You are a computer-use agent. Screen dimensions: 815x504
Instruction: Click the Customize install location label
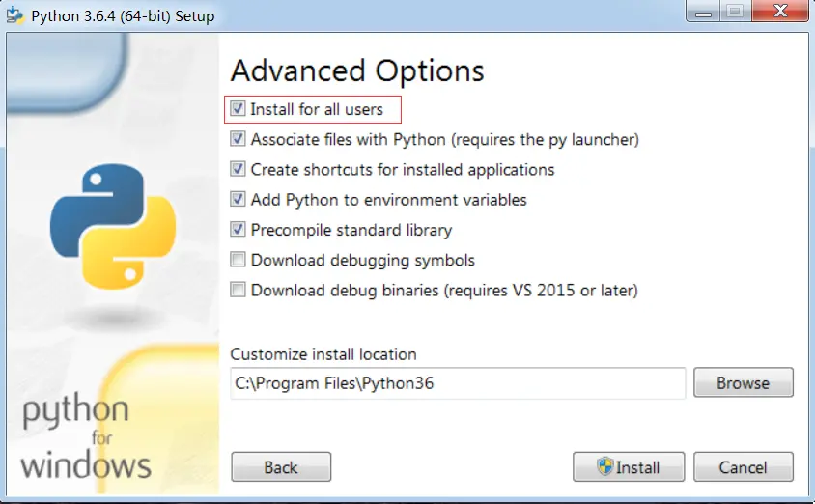(323, 354)
